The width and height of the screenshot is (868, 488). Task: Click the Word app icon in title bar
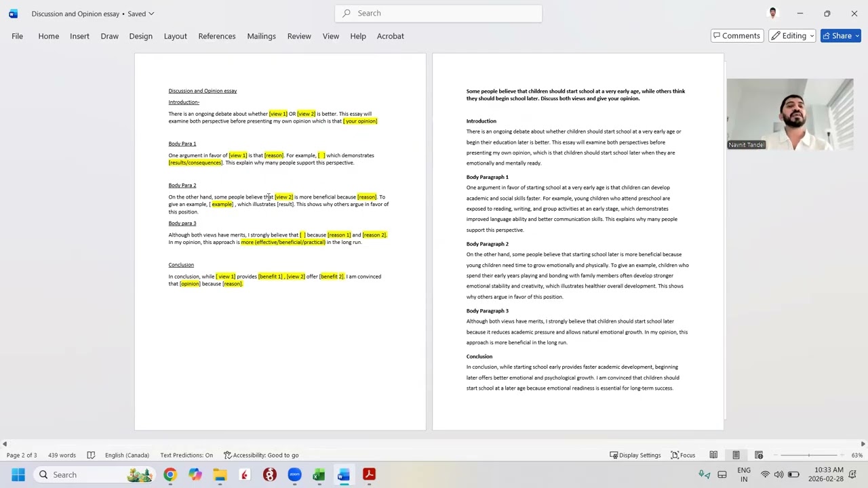click(x=13, y=14)
